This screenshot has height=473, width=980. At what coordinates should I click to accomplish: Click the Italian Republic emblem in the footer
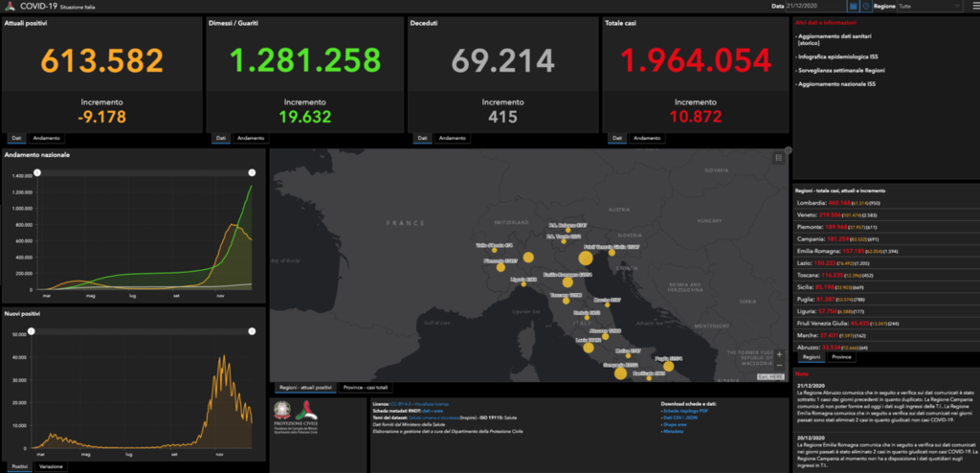point(284,411)
